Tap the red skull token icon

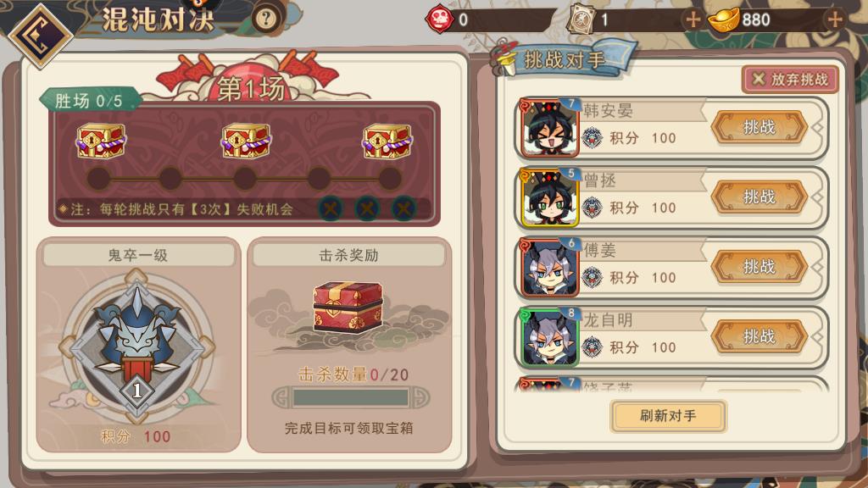point(439,19)
